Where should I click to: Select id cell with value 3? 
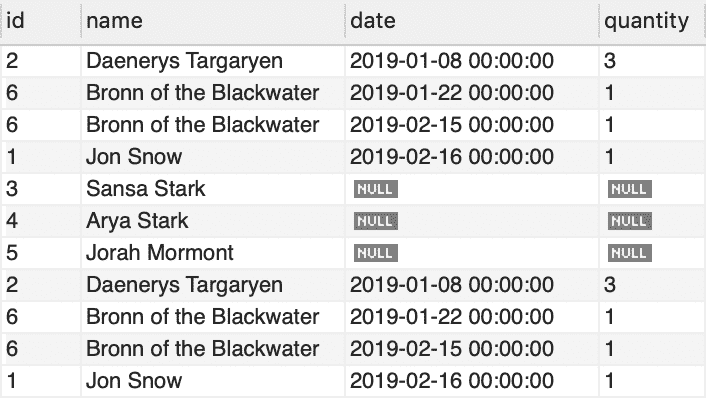click(x=41, y=189)
